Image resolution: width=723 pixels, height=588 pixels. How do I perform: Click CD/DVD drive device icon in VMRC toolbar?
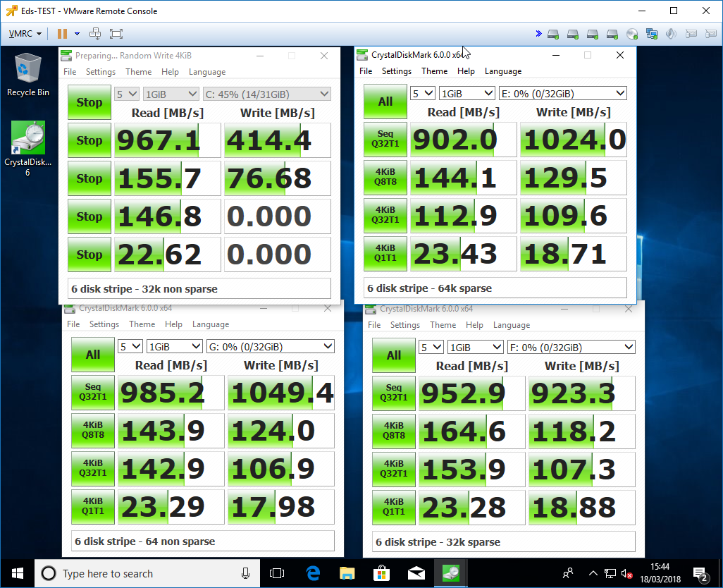[632, 34]
